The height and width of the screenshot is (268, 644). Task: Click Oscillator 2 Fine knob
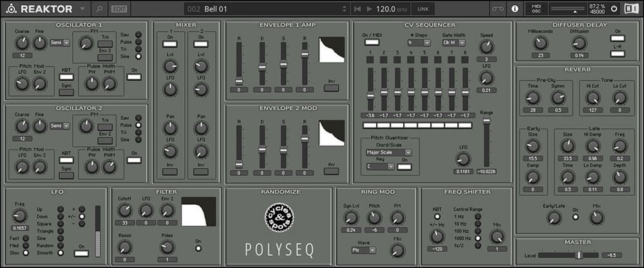click(x=40, y=126)
